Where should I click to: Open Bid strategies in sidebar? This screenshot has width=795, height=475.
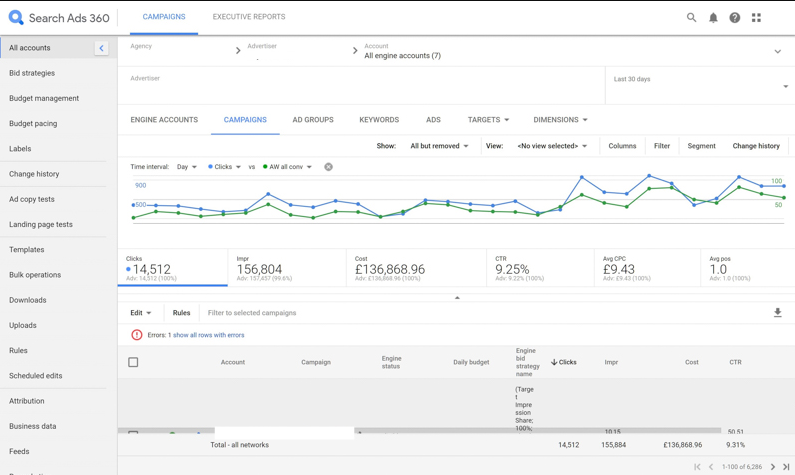32,73
